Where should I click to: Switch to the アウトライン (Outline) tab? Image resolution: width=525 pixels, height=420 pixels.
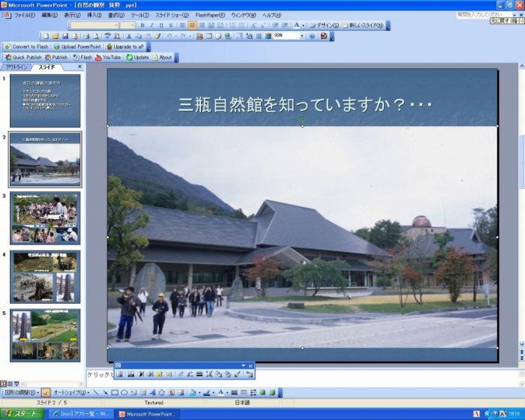pos(16,67)
